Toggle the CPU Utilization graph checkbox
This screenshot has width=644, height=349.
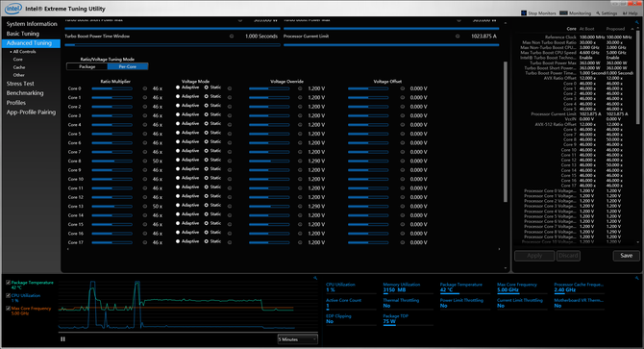point(9,295)
